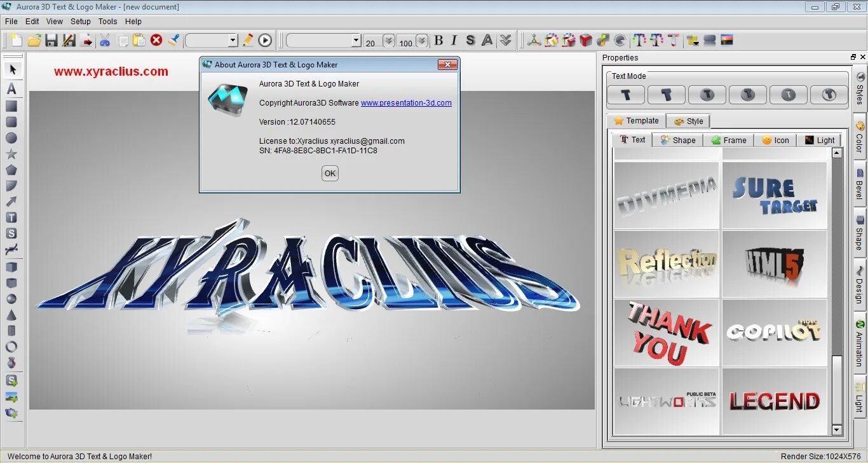
Task: Select the ring torus shape tool
Action: click(x=11, y=347)
